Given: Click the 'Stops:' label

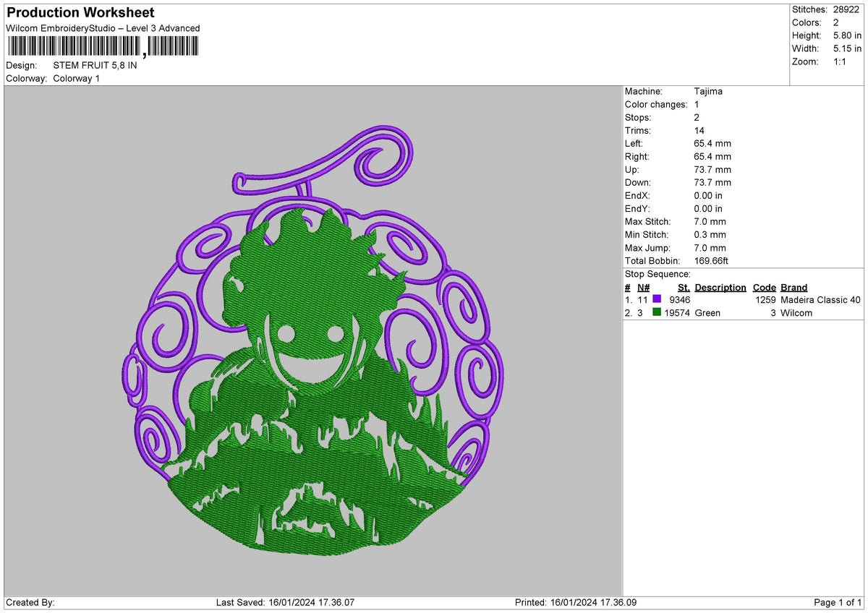Looking at the screenshot, I should (x=638, y=117).
